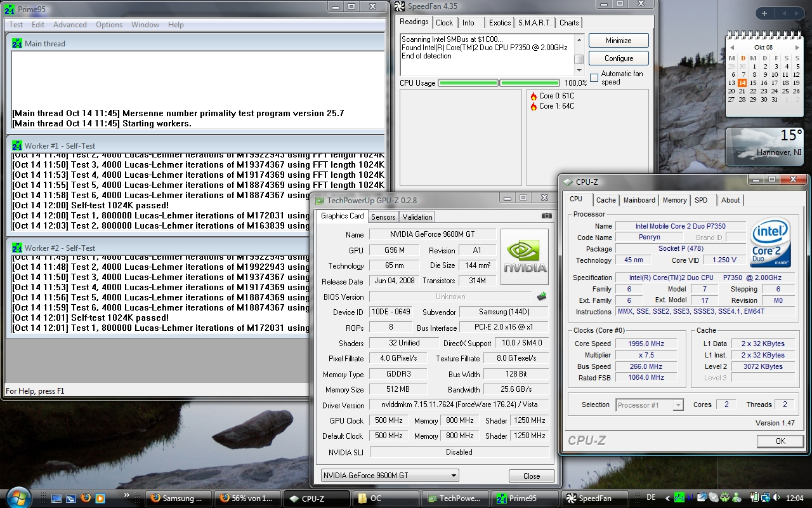
Task: Open the Processor #1 selection dropdown
Action: coord(678,404)
